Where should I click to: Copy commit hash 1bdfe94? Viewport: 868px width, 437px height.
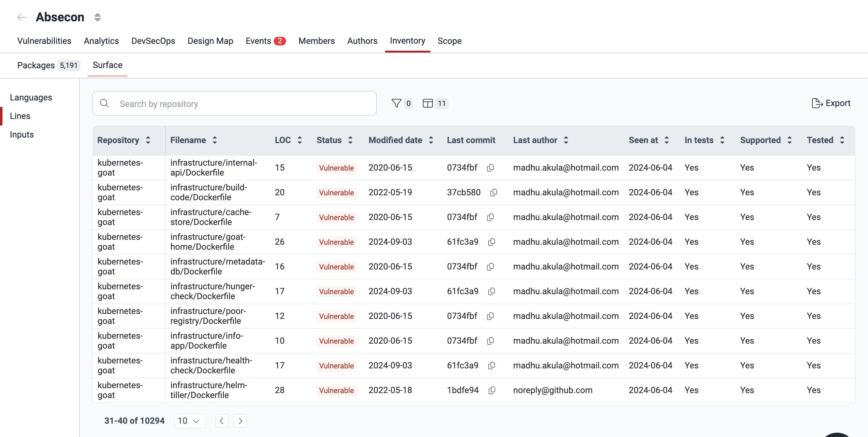point(492,390)
